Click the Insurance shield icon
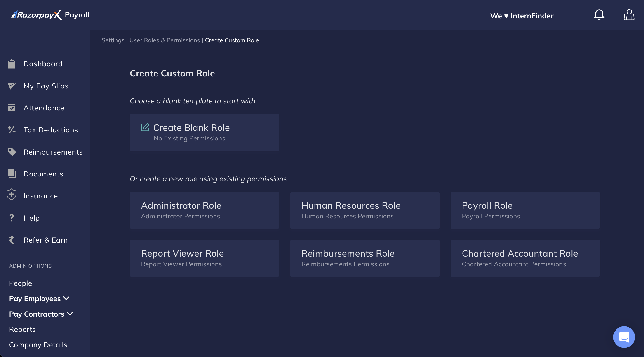This screenshot has width=644, height=357. [12, 195]
